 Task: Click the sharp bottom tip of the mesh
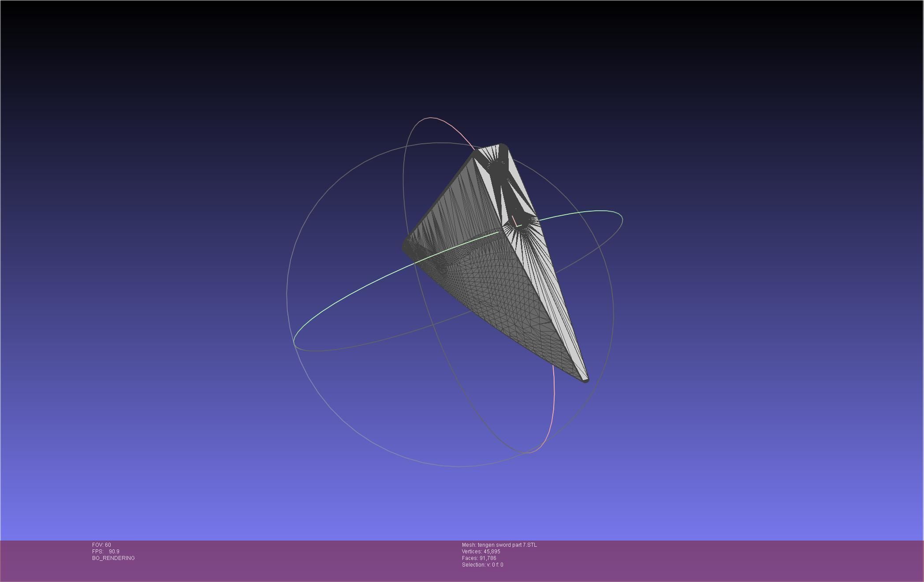[585, 379]
